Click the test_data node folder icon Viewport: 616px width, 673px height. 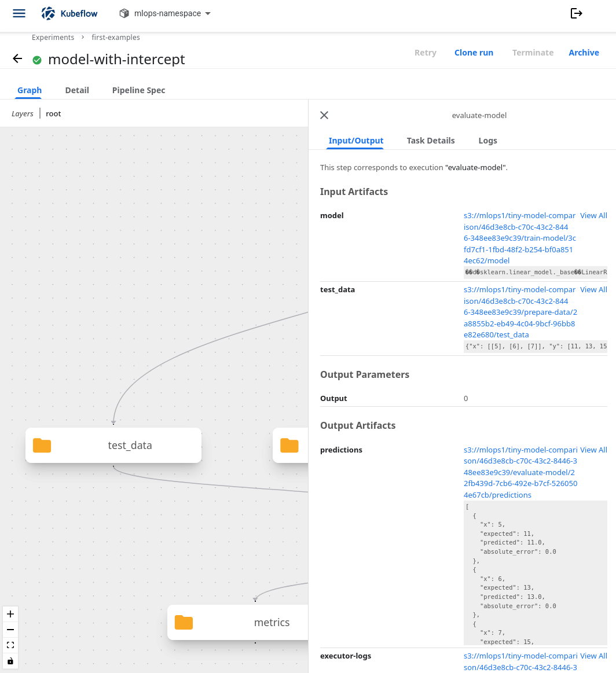(x=42, y=446)
